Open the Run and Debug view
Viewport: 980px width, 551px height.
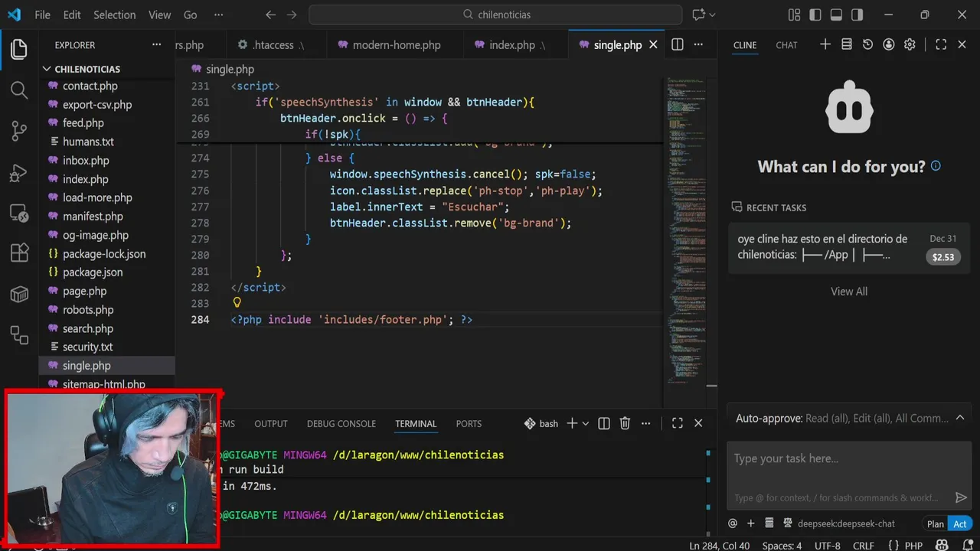click(19, 172)
